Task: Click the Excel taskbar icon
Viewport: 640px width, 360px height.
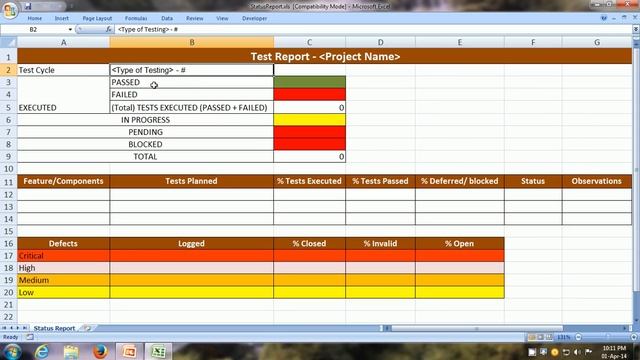Action: 158,351
